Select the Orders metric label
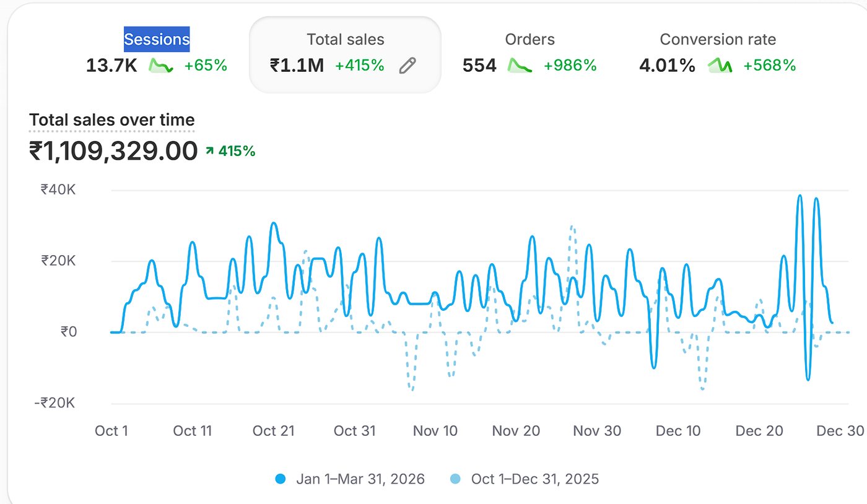The image size is (867, 504). tap(530, 40)
